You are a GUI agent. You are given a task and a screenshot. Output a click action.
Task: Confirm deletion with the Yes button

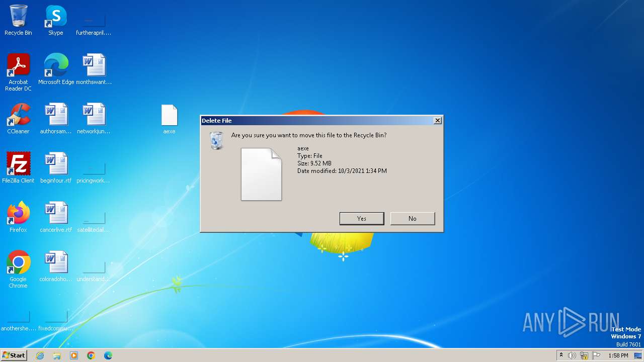[362, 218]
